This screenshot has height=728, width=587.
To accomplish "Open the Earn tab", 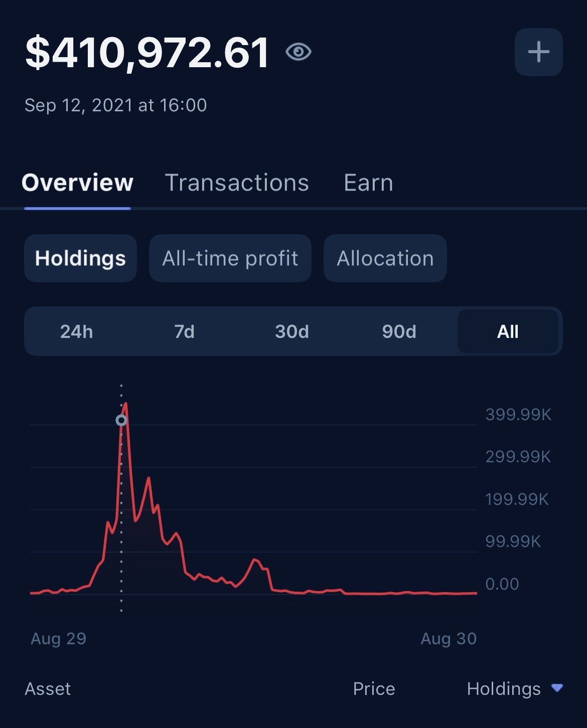I will [368, 183].
